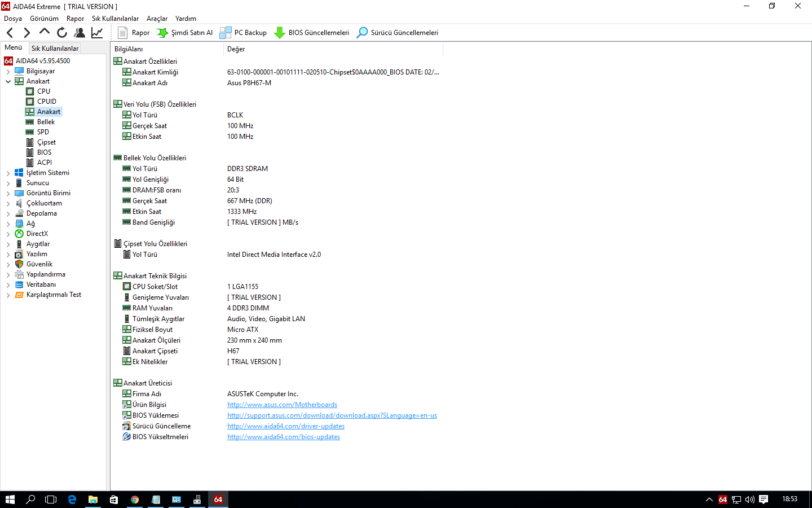Open the Rapor menu

pos(75,19)
